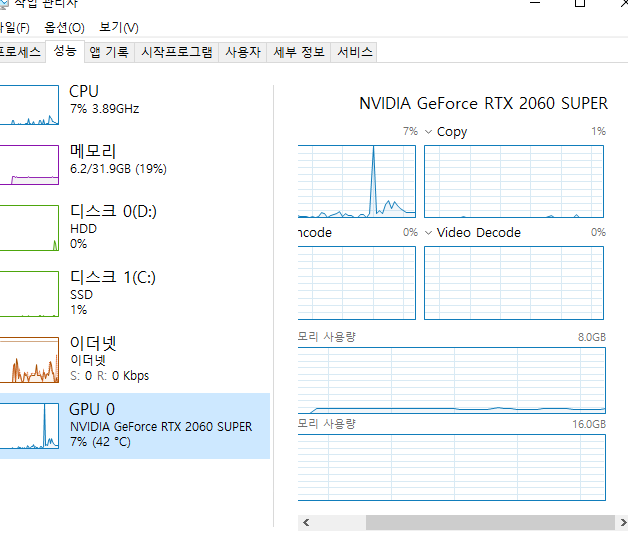628x541 pixels.
Task: Select the 디스크 1(C:) SSD entry
Action: click(135, 294)
